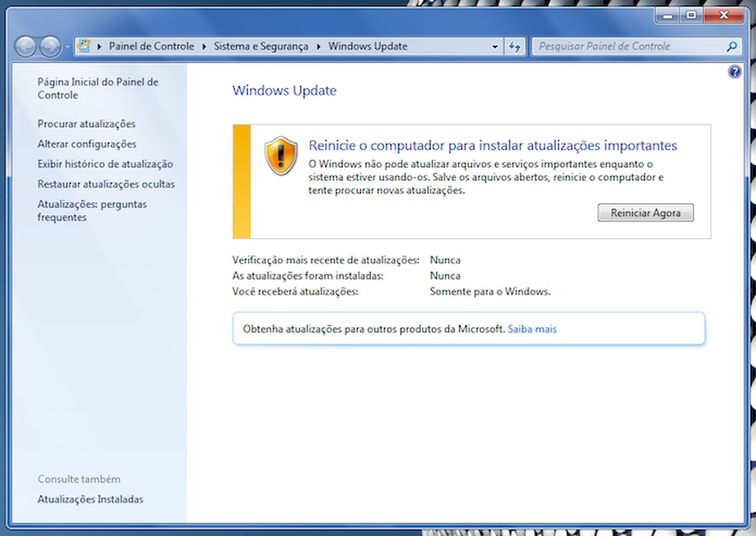Select Sistema e Segurança breadcrumb

tap(261, 46)
